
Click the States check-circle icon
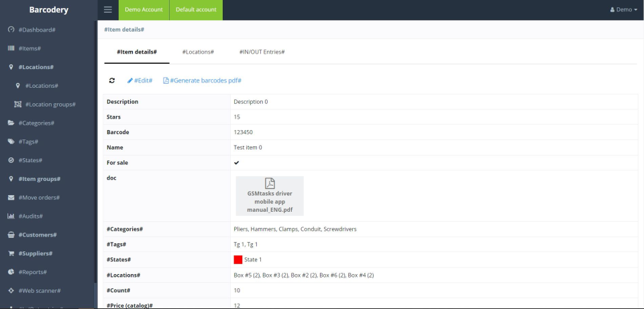(11, 160)
